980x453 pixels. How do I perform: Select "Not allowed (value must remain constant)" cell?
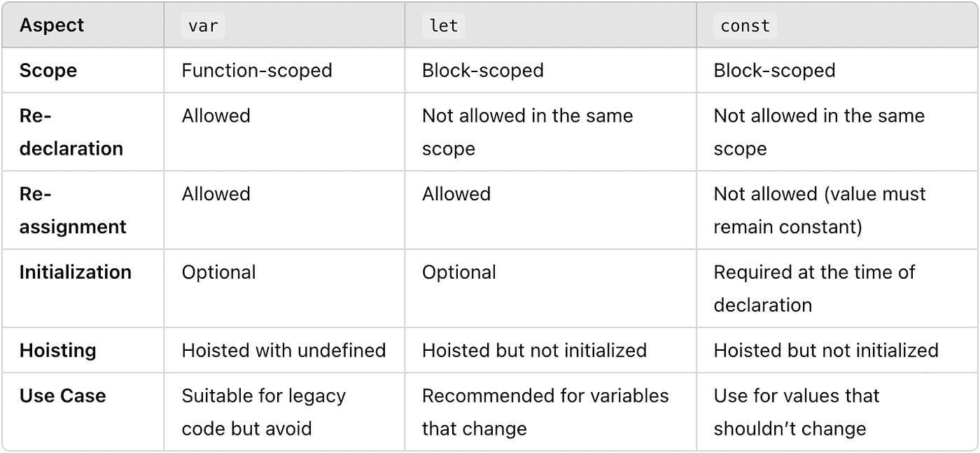coord(819,210)
